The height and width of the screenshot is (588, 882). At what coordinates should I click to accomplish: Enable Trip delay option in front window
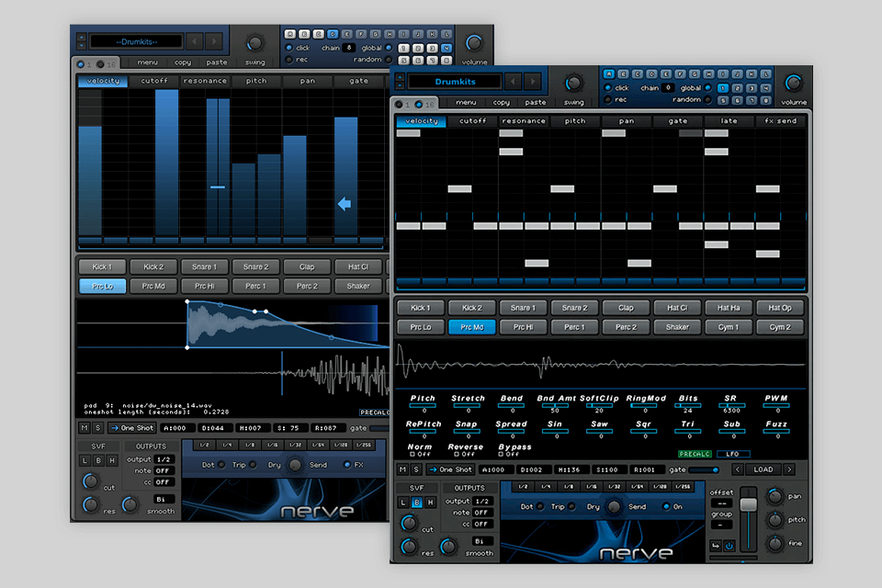click(x=571, y=506)
